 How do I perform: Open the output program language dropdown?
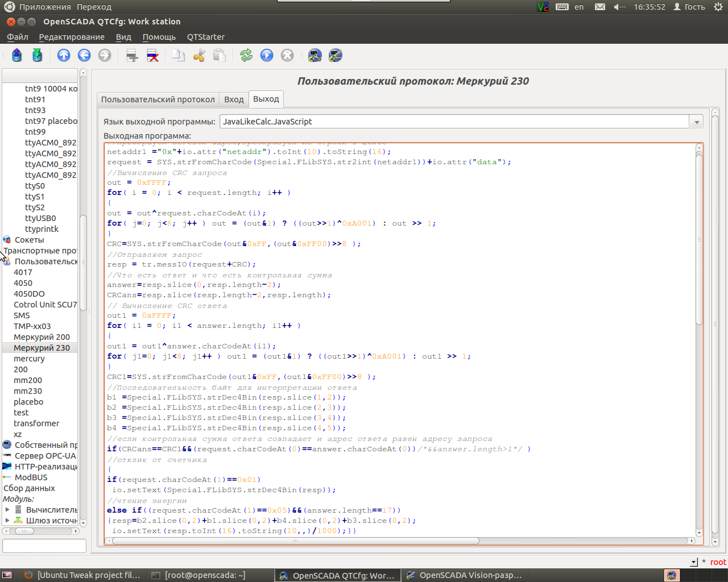(696, 122)
